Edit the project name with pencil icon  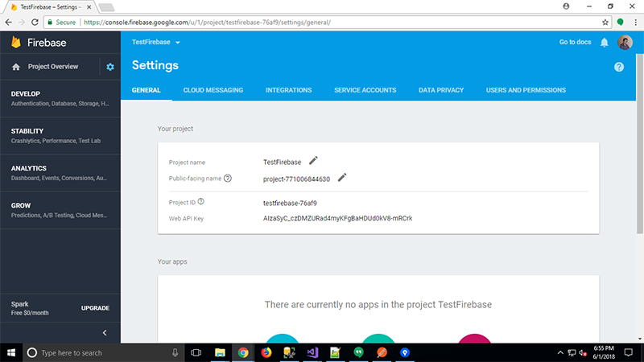pyautogui.click(x=314, y=161)
